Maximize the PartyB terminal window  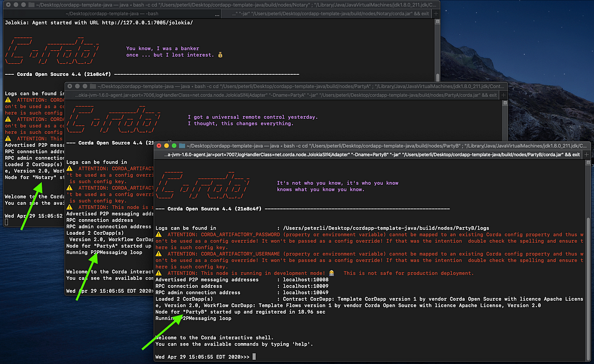coord(174,145)
